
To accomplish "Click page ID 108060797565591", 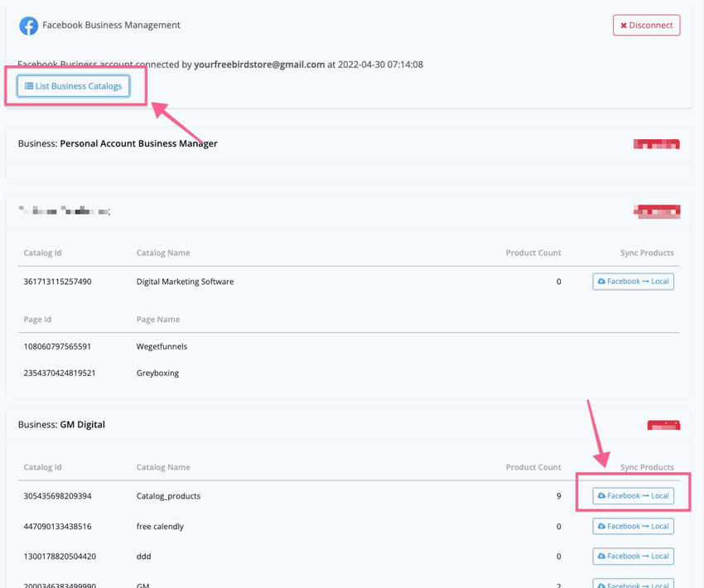I will (x=58, y=346).
